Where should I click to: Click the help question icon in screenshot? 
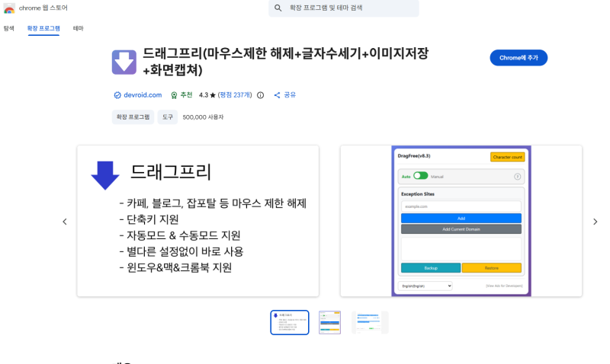(518, 177)
